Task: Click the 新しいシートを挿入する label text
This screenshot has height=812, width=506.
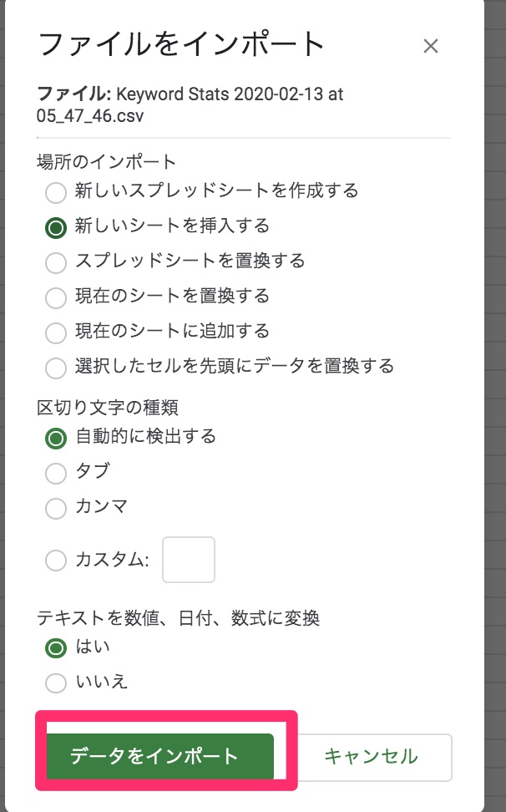Action: pos(172,226)
